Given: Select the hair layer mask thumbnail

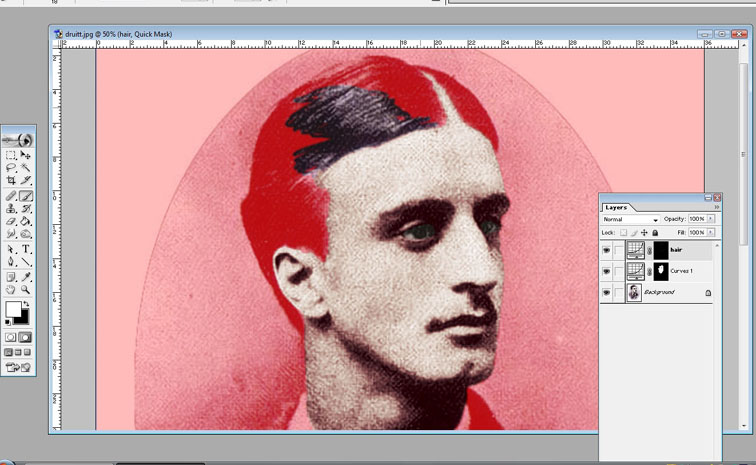Looking at the screenshot, I should (x=660, y=250).
